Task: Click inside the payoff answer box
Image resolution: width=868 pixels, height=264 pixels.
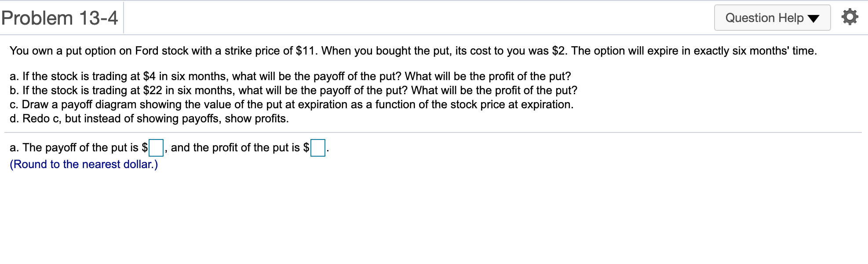Action: pos(156,147)
